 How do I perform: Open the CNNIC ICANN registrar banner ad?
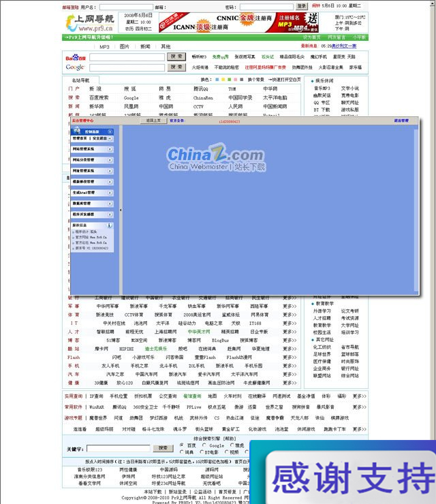(x=238, y=22)
